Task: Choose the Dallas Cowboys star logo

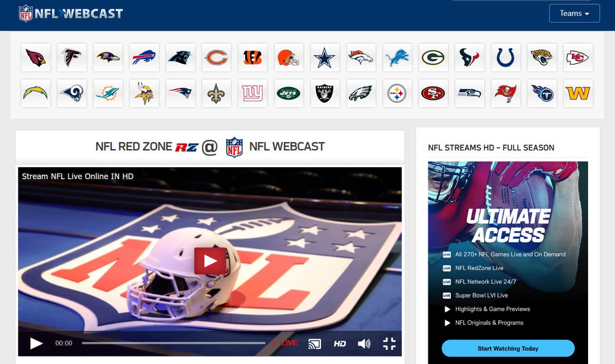Action: (x=325, y=58)
